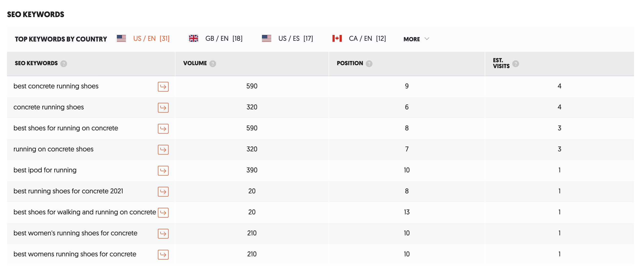Show help tooltip for Position column
Viewport: 644px width, 271px height.
[369, 63]
